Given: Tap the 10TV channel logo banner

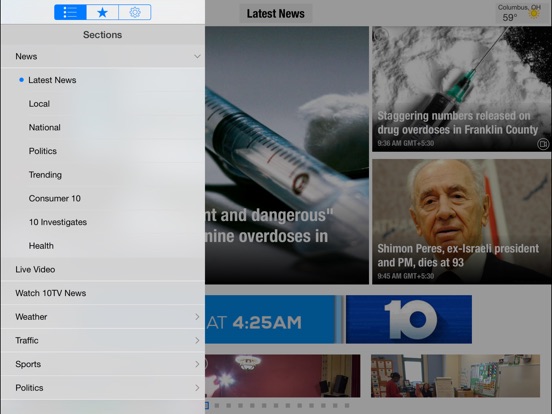Looking at the screenshot, I should (409, 319).
